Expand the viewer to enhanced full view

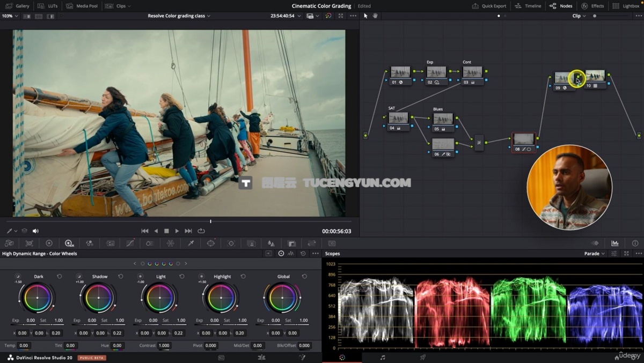[341, 16]
